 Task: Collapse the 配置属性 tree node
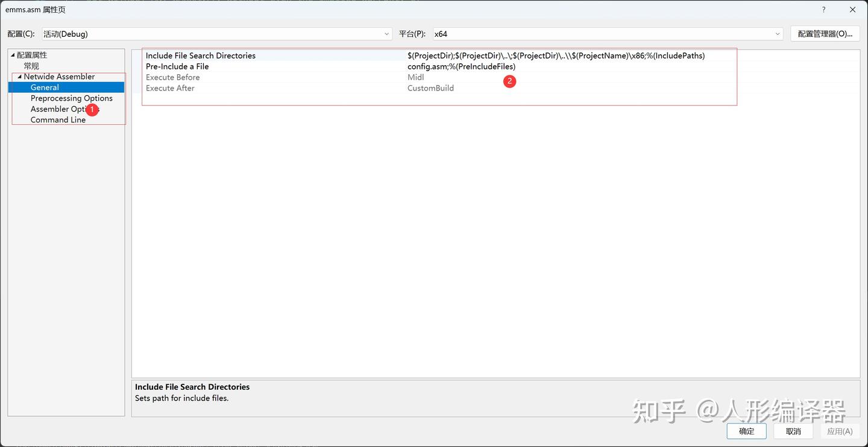pyautogui.click(x=13, y=54)
